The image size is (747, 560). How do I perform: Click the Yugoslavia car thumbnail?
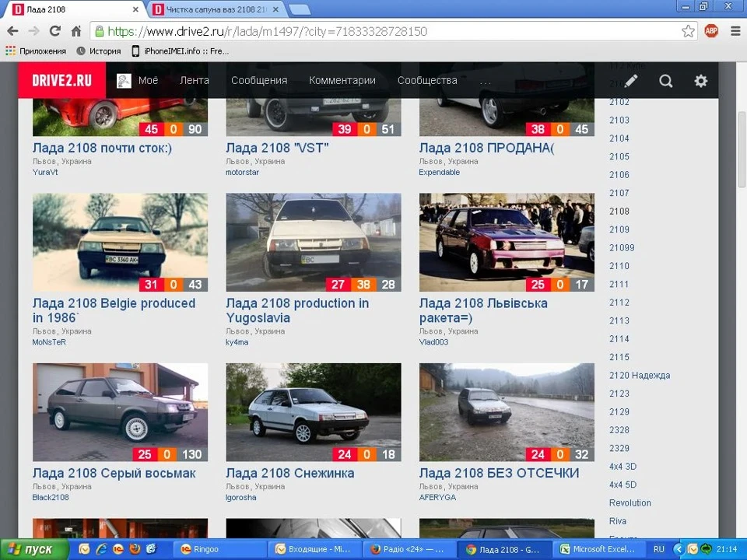coord(314,243)
